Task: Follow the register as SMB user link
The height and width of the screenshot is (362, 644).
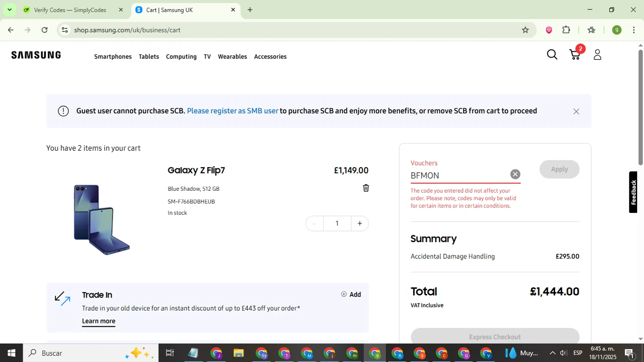Action: click(x=233, y=111)
